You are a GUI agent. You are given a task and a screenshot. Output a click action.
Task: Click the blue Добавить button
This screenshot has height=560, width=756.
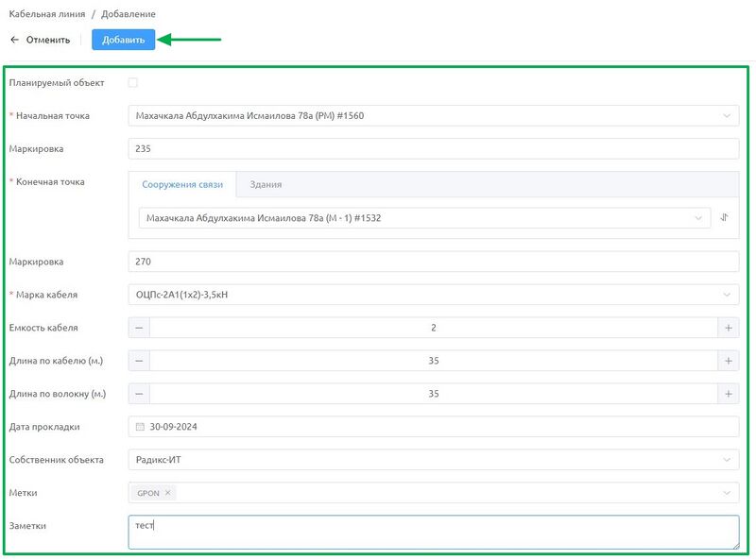[124, 40]
